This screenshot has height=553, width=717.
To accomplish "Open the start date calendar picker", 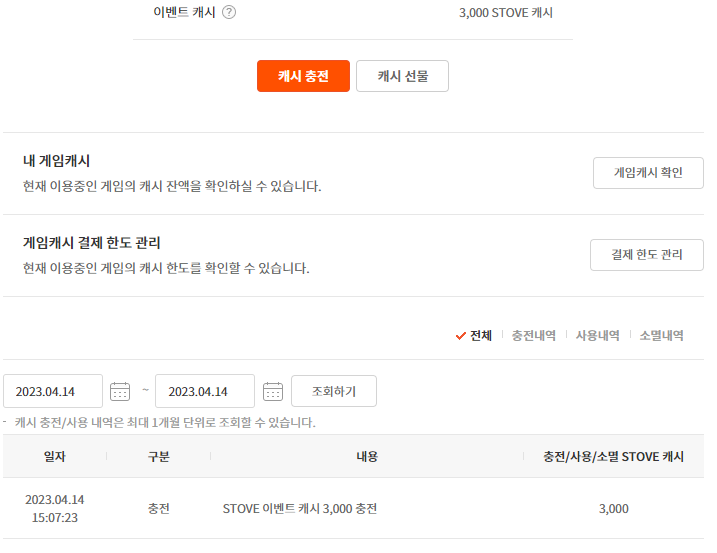I will 120,391.
